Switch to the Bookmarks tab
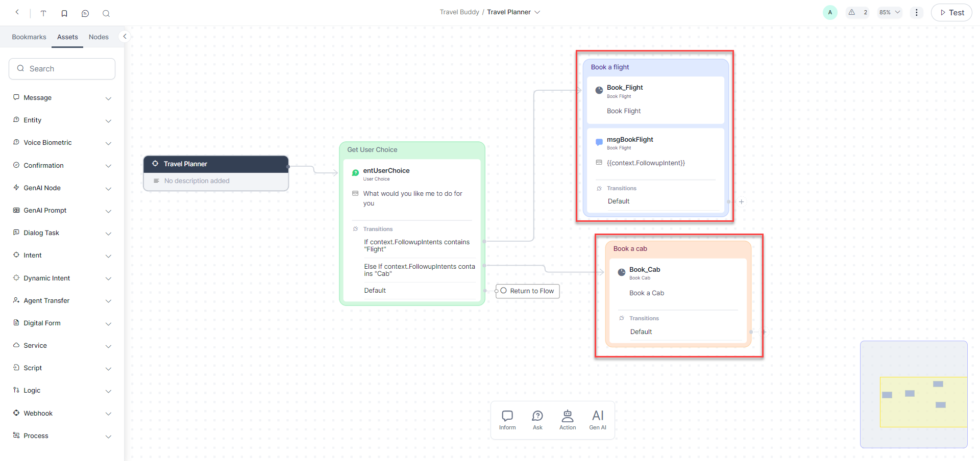 click(x=29, y=37)
